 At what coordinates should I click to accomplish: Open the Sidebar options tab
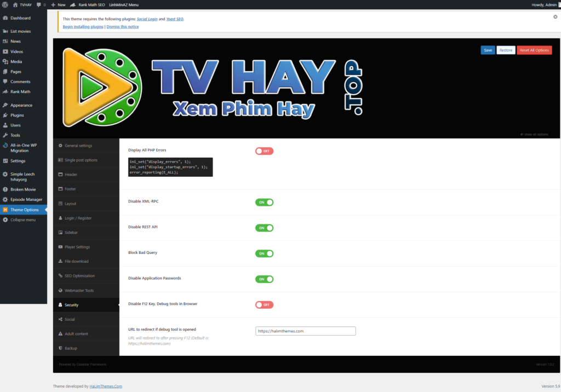point(86,233)
